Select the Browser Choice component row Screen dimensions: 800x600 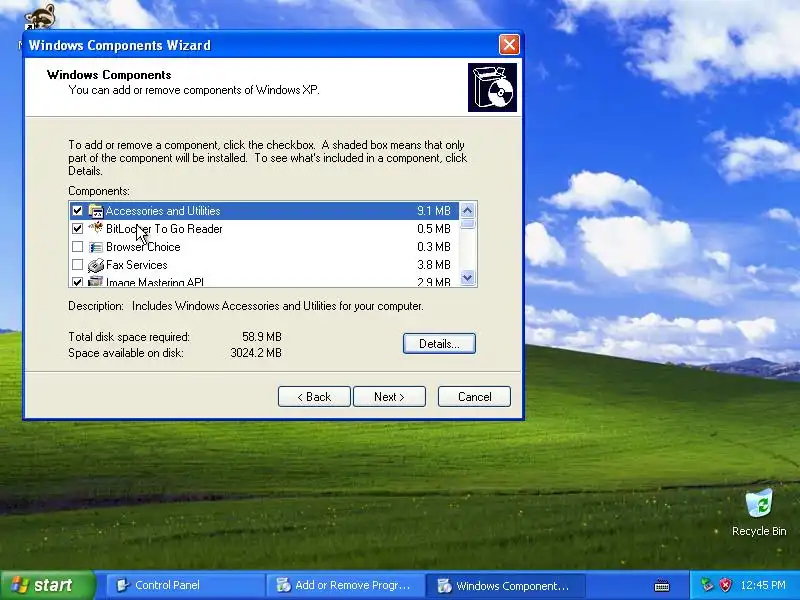(x=264, y=247)
